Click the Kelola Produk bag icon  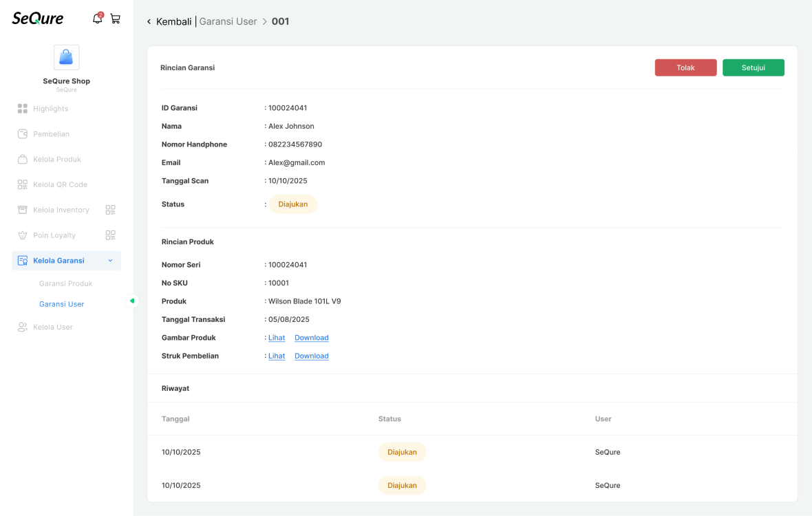22,159
